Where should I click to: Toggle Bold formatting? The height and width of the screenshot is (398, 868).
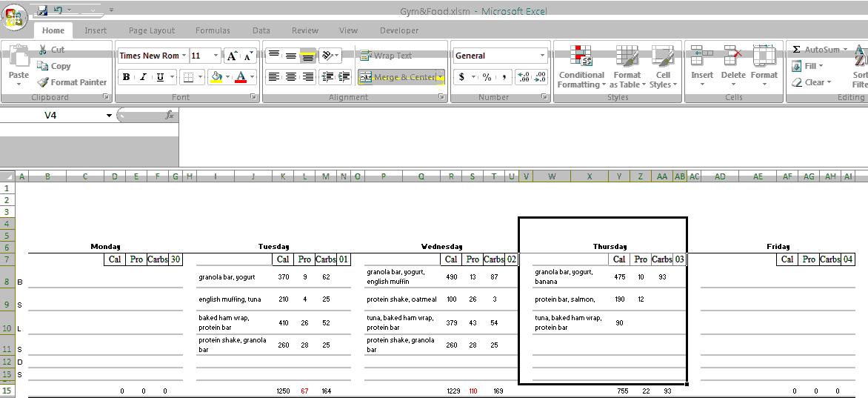[126, 77]
